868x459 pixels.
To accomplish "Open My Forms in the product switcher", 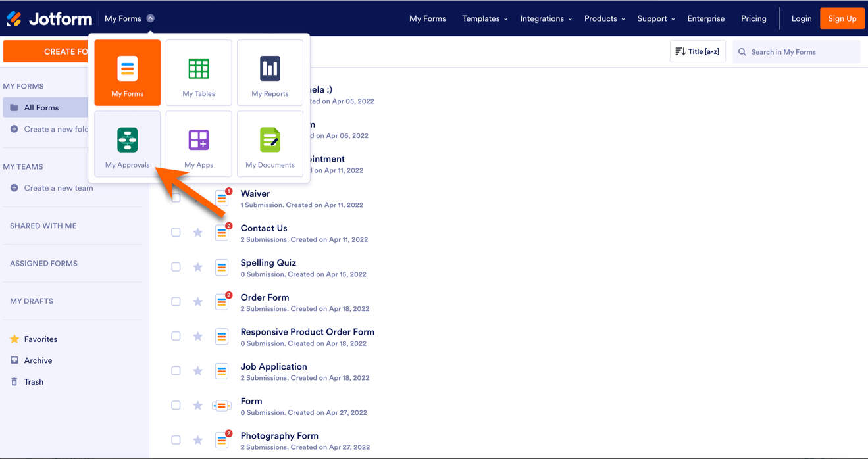I will (127, 72).
